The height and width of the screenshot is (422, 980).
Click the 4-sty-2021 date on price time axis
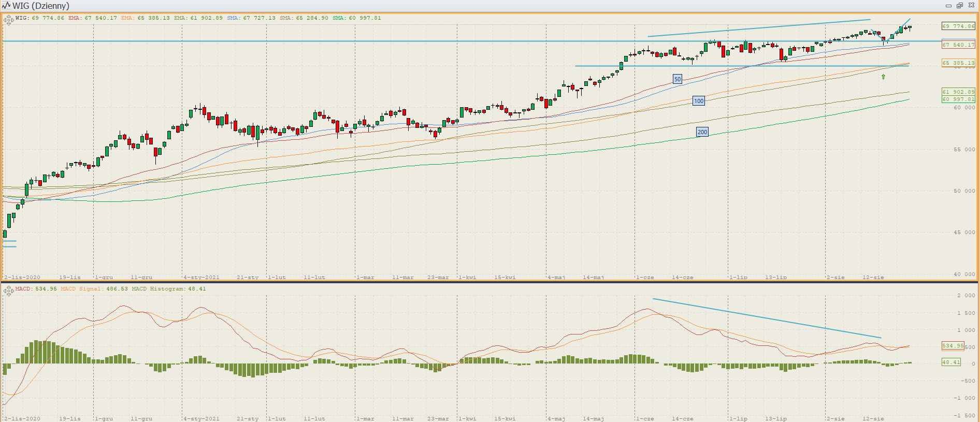tap(201, 278)
